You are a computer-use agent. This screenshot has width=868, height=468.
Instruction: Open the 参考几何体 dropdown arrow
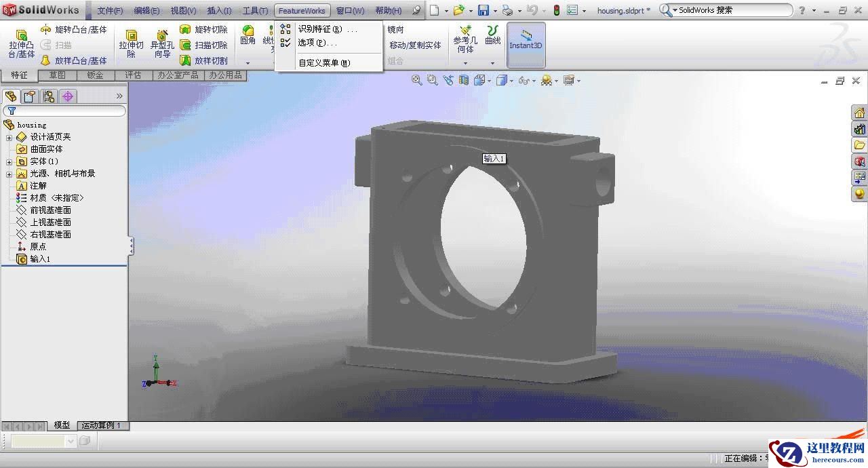tap(465, 63)
